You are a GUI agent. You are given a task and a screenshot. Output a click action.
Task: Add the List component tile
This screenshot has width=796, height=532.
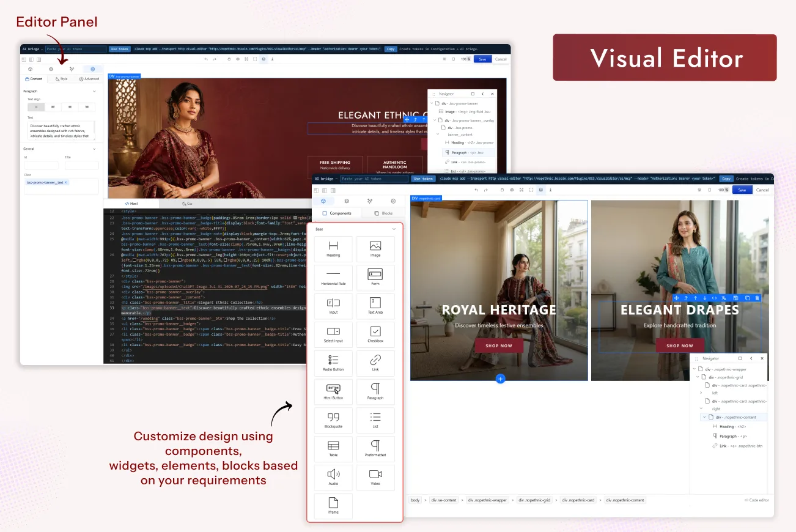point(375,421)
